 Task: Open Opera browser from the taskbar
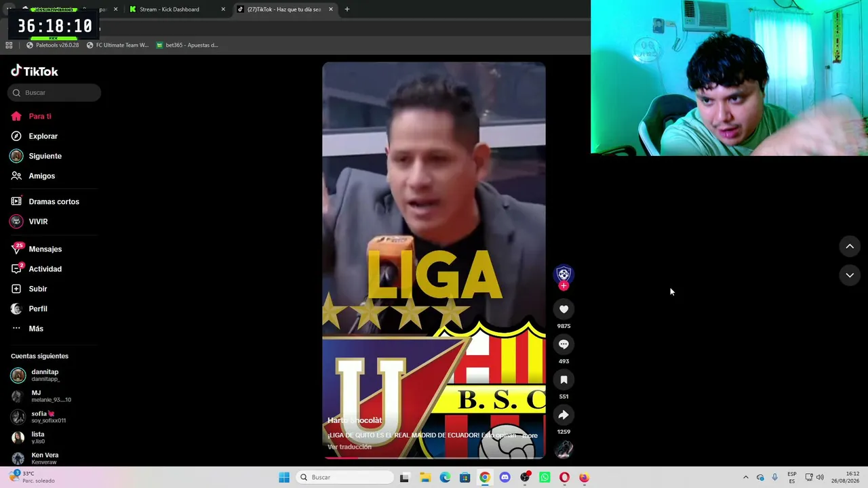[564, 477]
